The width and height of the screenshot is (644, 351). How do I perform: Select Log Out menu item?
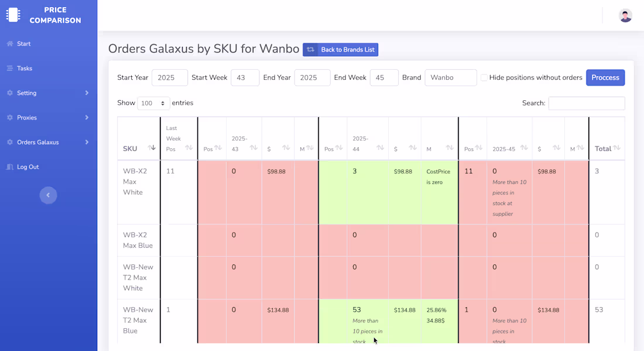28,167
